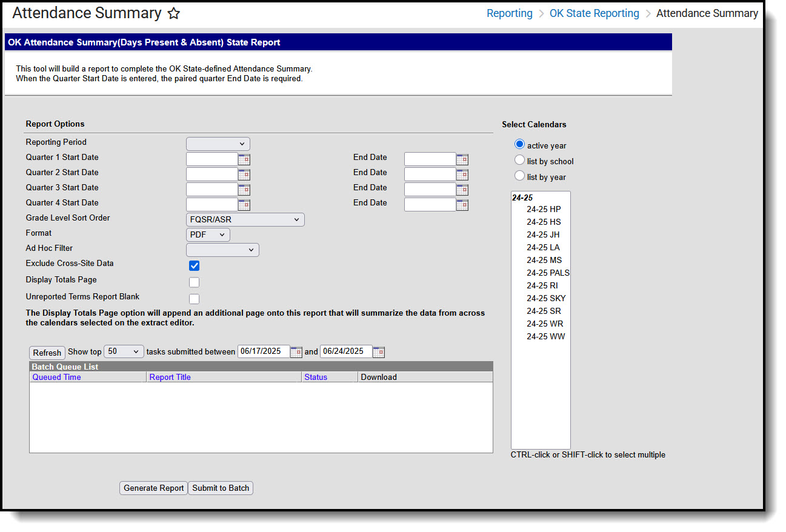The height and width of the screenshot is (532, 786).
Task: Uncheck Exclude Cross-Site Data checkbox
Action: (x=194, y=266)
